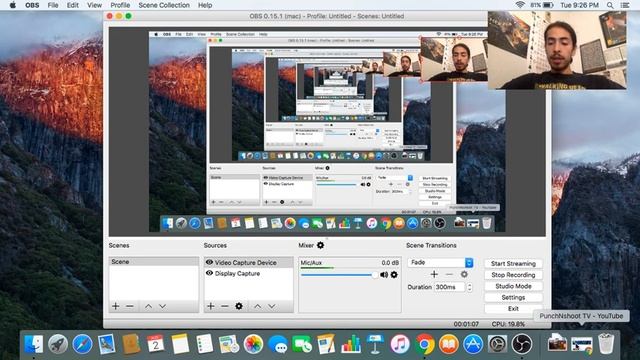Open the Mixer settings gear icon

click(x=320, y=245)
